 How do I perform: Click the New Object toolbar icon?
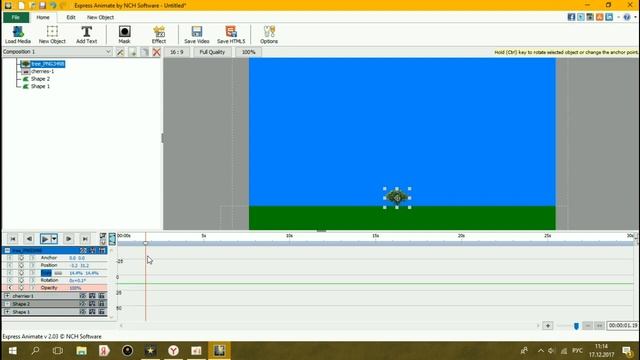click(x=52, y=35)
